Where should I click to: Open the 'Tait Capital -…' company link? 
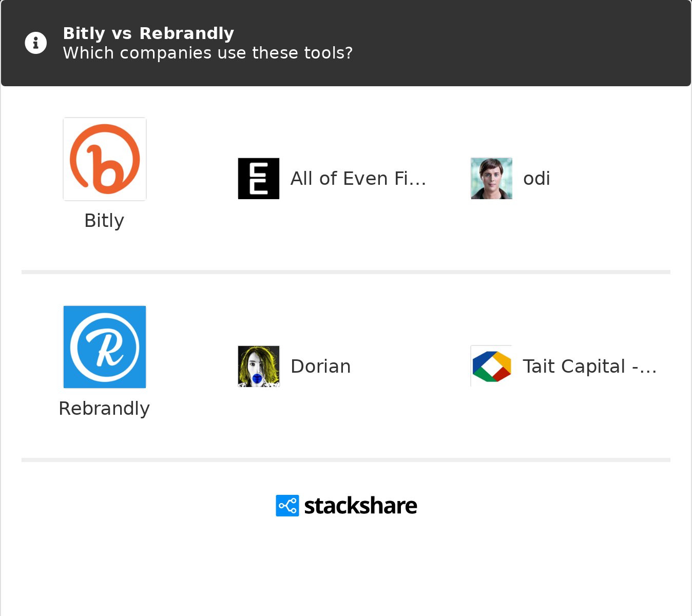tap(589, 367)
